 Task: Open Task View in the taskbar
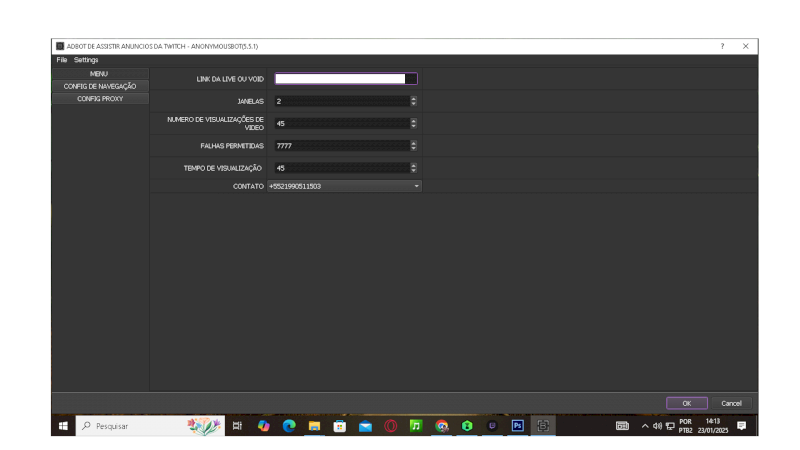tap(237, 426)
